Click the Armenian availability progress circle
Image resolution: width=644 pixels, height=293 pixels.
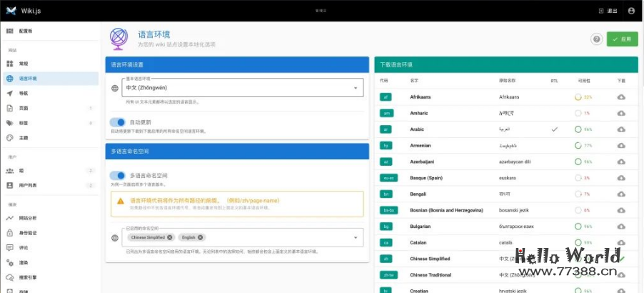[x=577, y=145]
